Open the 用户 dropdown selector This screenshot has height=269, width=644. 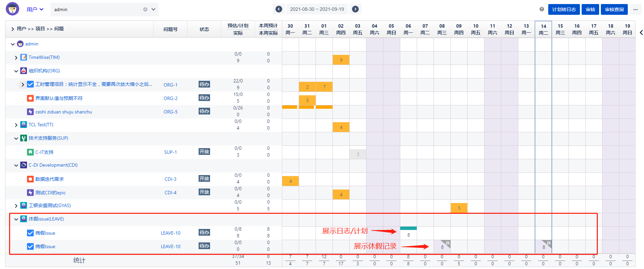[35, 9]
